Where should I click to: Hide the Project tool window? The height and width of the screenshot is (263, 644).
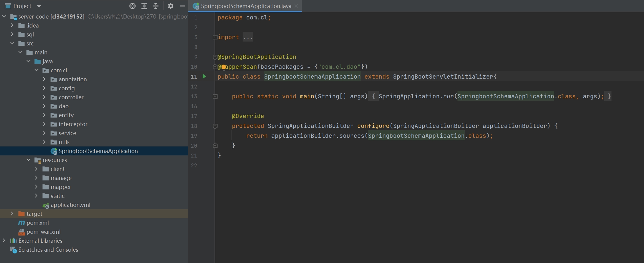pos(182,6)
